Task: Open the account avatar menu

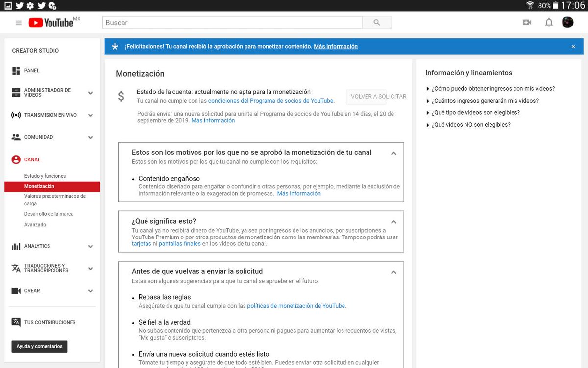Action: pos(567,22)
